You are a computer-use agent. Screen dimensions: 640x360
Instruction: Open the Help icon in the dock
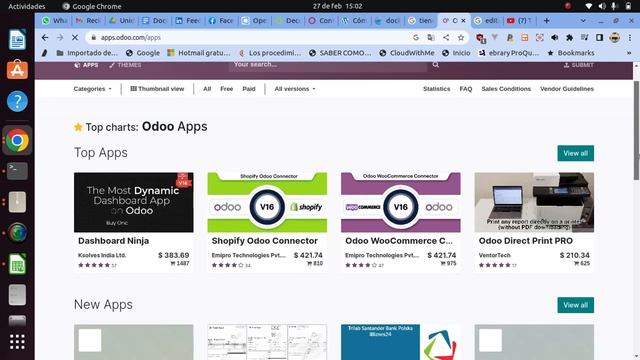point(17,101)
